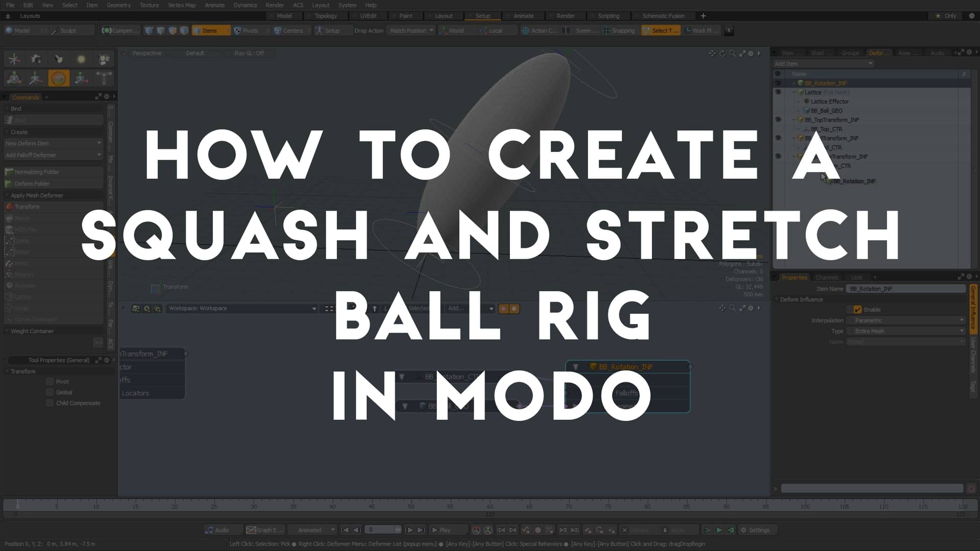
Task: Switch to the Channels tab in Properties
Action: (x=826, y=277)
